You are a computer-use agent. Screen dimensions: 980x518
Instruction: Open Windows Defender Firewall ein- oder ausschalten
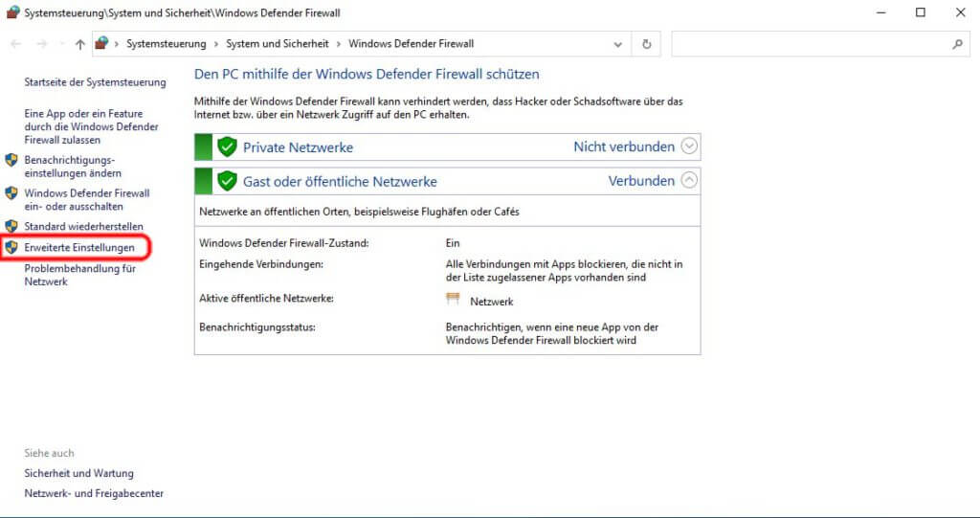87,199
